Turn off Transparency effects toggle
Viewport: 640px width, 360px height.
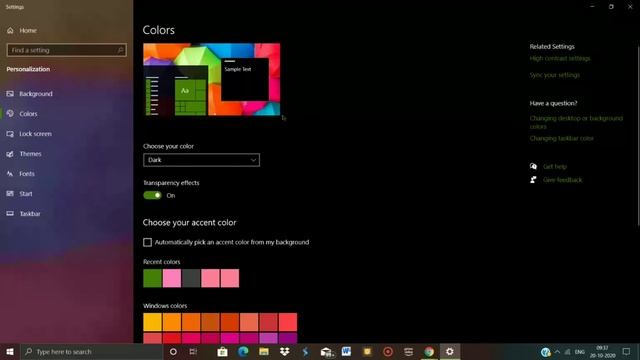coord(153,196)
